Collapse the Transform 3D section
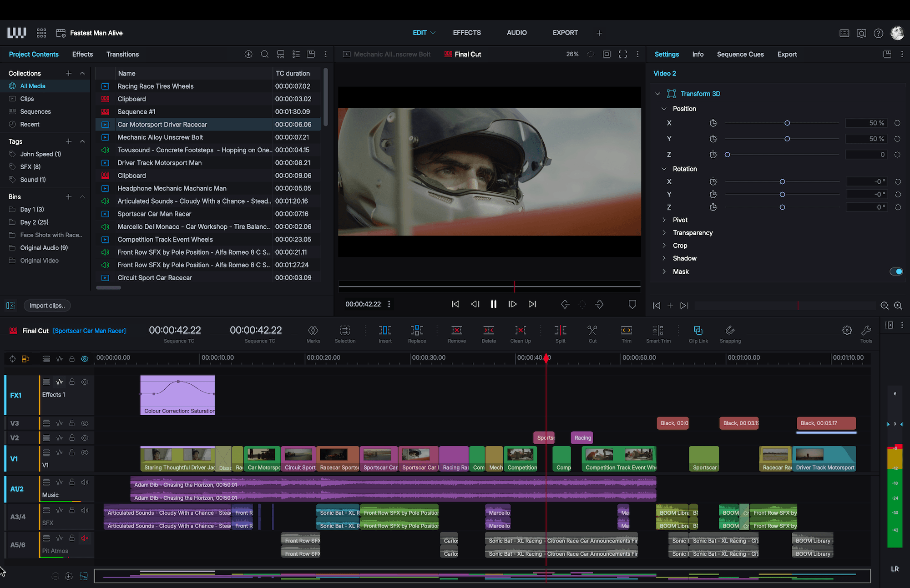 (x=657, y=94)
